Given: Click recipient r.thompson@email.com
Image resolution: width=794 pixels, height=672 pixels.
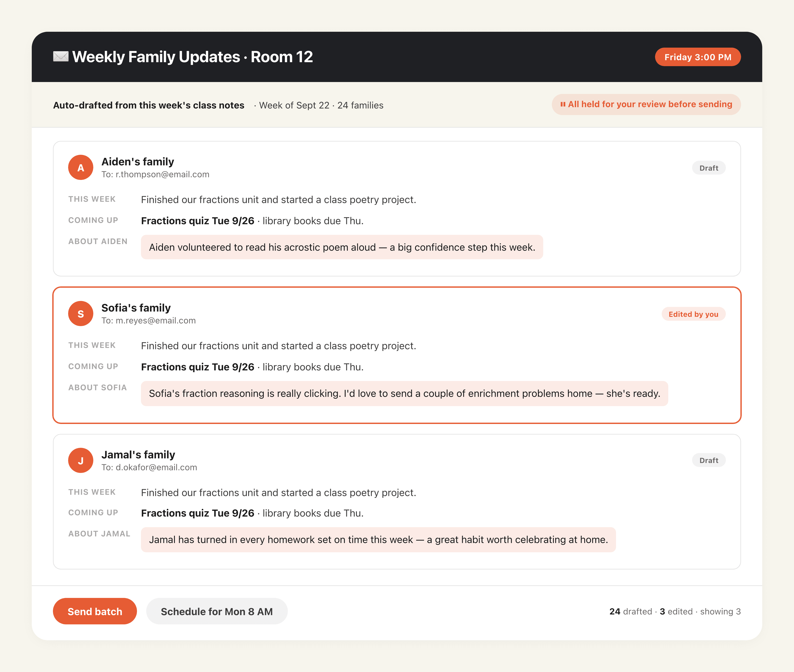Looking at the screenshot, I should (x=163, y=174).
